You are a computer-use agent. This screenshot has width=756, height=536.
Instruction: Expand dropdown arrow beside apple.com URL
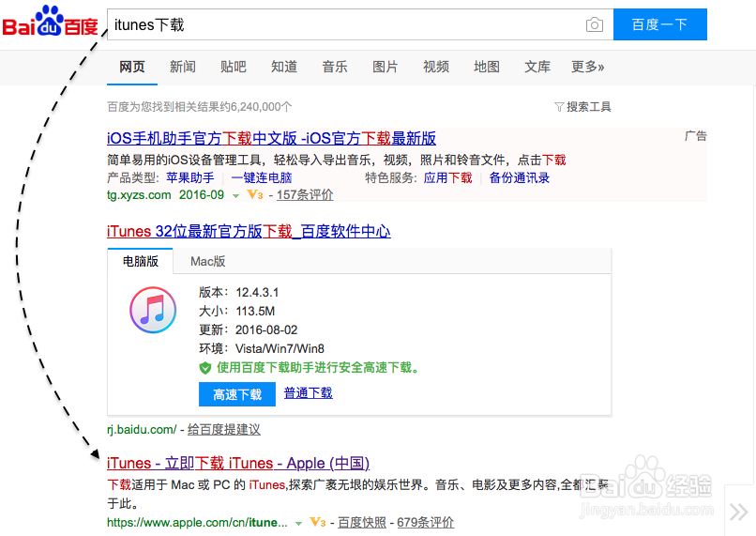[298, 524]
